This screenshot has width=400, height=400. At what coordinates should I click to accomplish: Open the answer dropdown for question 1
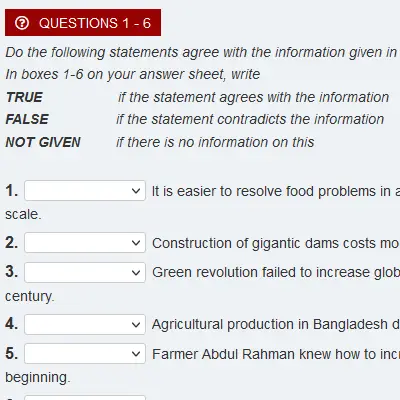(x=85, y=191)
